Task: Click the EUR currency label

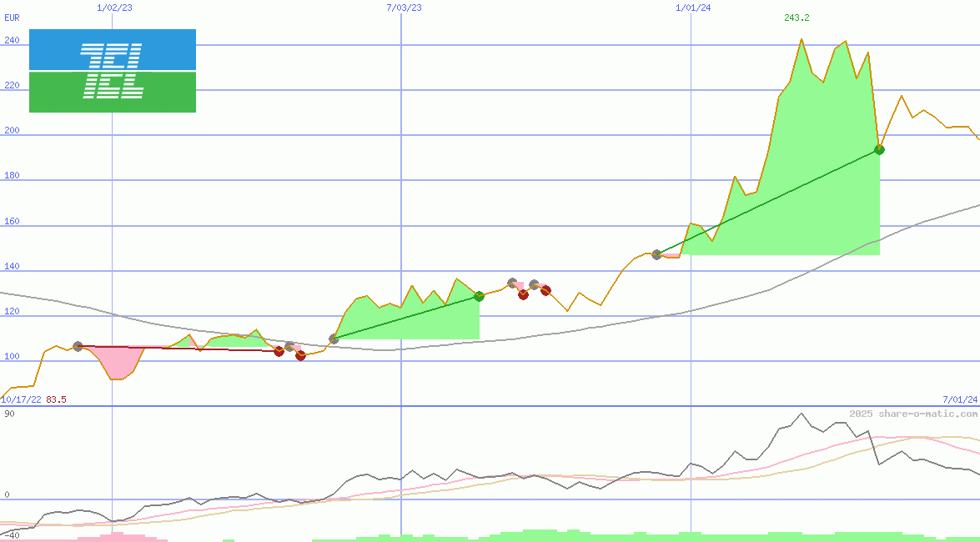Action: [12, 17]
